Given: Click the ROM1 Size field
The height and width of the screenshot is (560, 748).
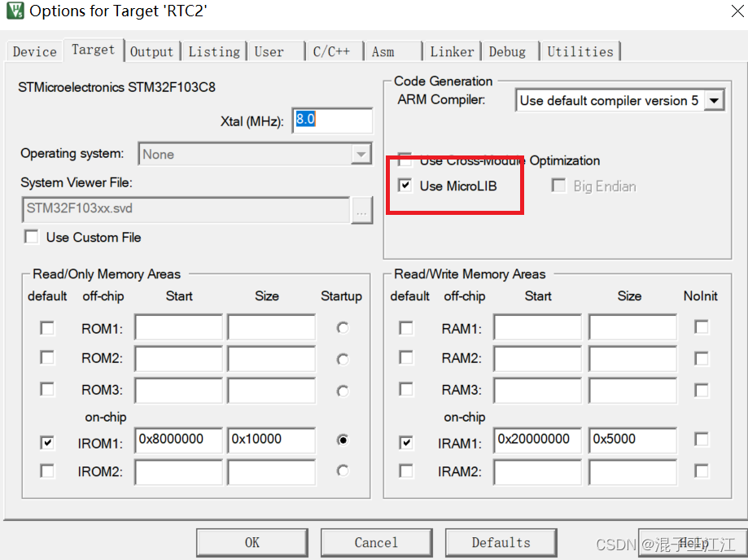Looking at the screenshot, I should click(271, 326).
